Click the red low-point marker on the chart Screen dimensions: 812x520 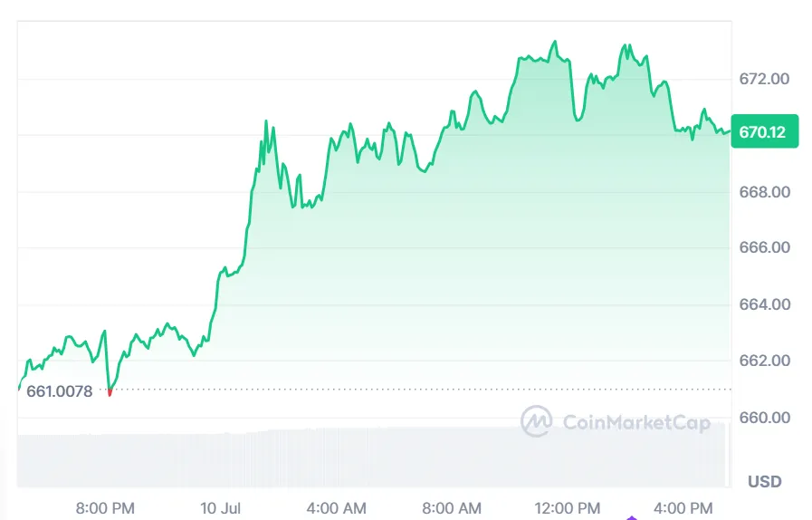pos(110,393)
